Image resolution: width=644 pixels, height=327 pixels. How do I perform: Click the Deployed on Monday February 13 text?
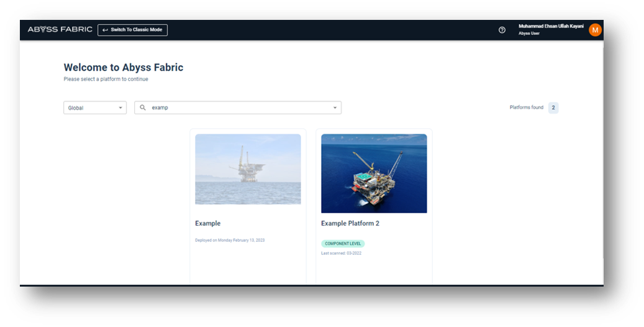(230, 240)
